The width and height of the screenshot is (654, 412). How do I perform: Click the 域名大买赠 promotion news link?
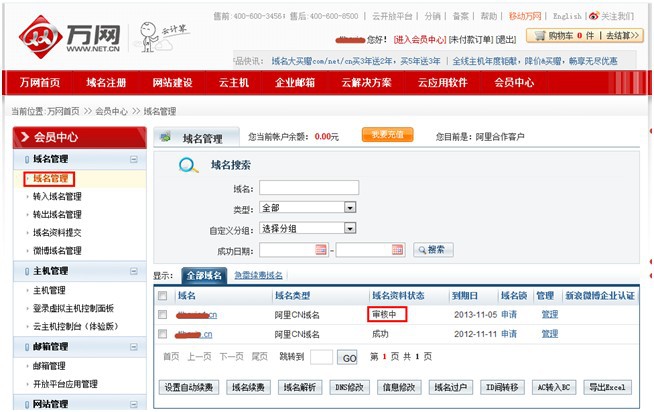point(356,61)
